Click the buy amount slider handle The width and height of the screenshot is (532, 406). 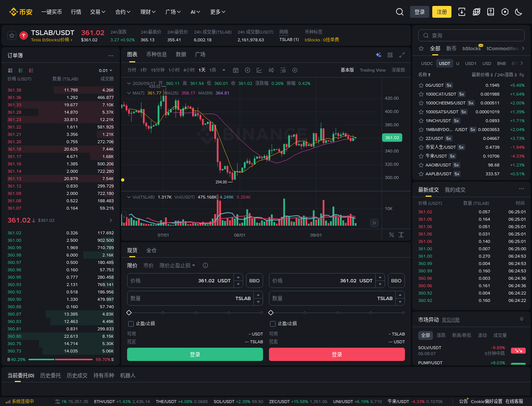(x=129, y=313)
